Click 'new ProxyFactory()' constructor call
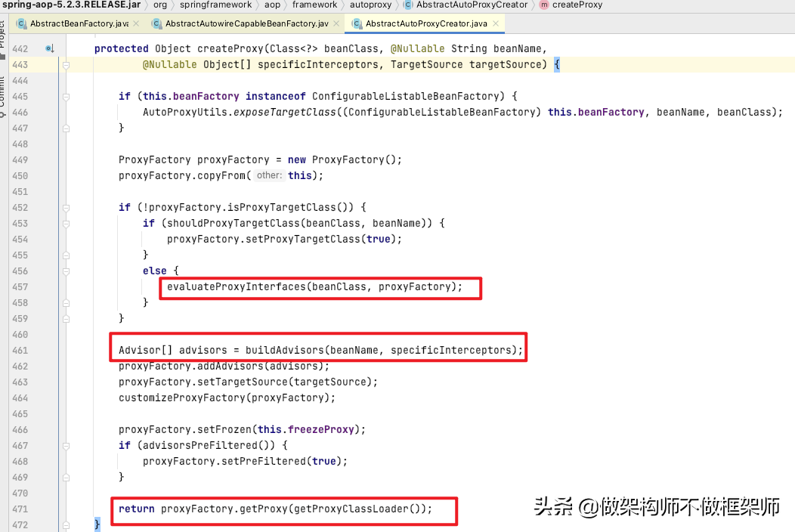The width and height of the screenshot is (795, 532). [345, 159]
